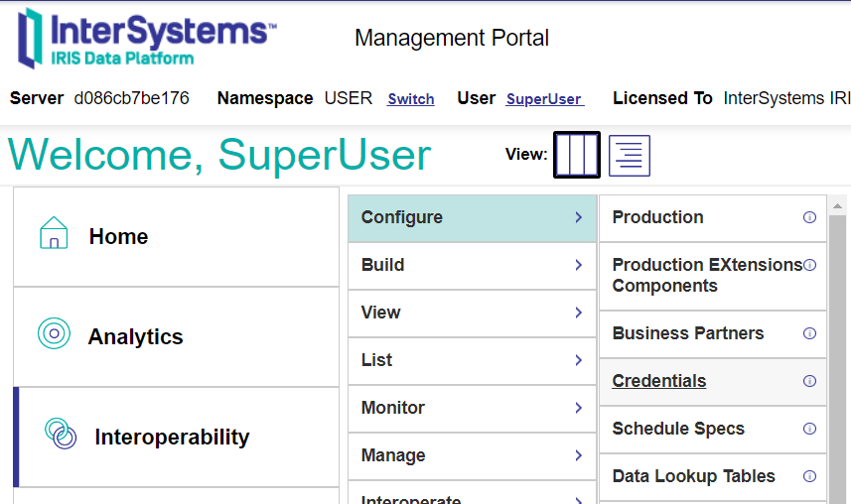Image resolution: width=851 pixels, height=504 pixels.
Task: Open the View menu item
Action: 381,313
